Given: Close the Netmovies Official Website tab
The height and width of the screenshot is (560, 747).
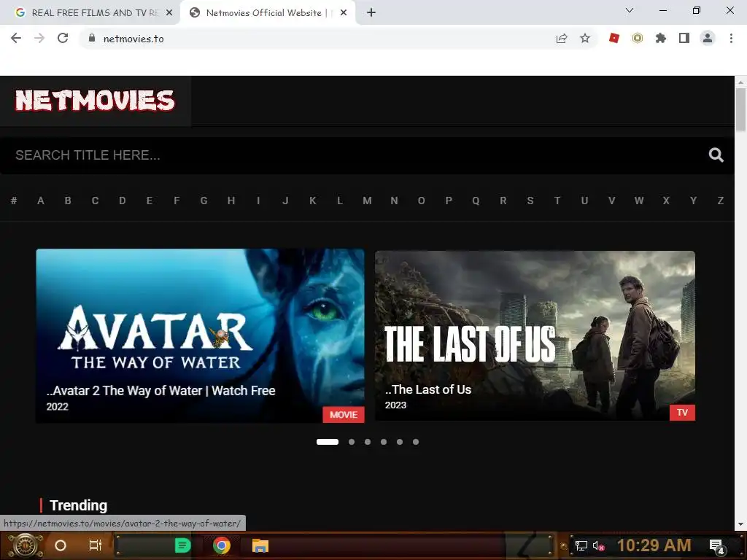Looking at the screenshot, I should (344, 12).
